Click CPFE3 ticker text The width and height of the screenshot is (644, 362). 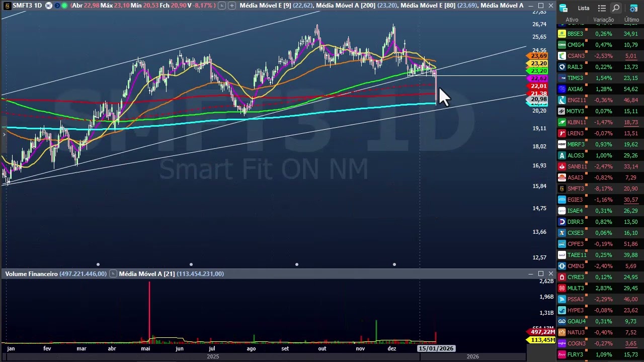(x=576, y=244)
